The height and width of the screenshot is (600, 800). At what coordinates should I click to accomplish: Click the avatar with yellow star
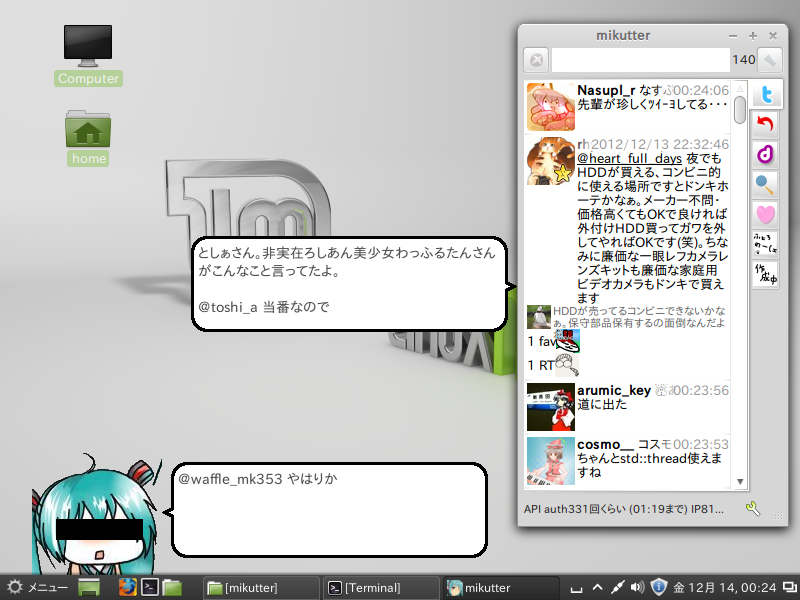pyautogui.click(x=551, y=161)
